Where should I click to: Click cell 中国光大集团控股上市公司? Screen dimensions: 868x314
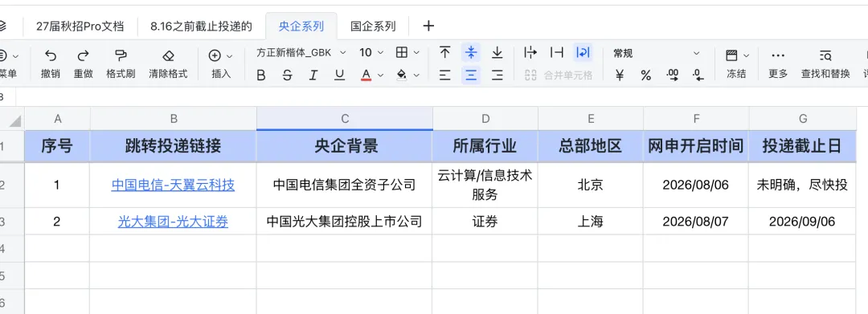click(x=344, y=222)
